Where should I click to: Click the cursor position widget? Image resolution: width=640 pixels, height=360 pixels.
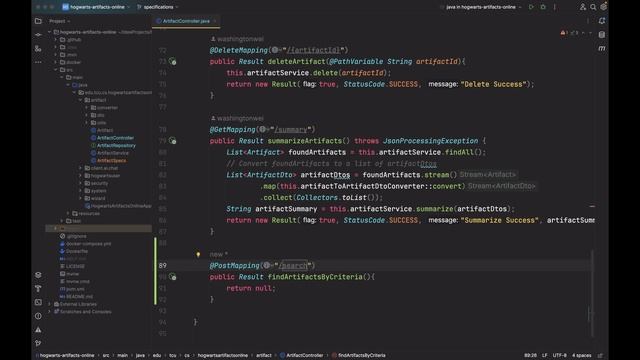530,356
